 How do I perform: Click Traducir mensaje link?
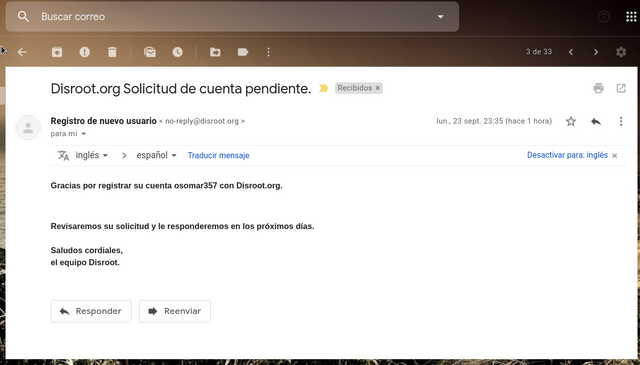click(218, 156)
